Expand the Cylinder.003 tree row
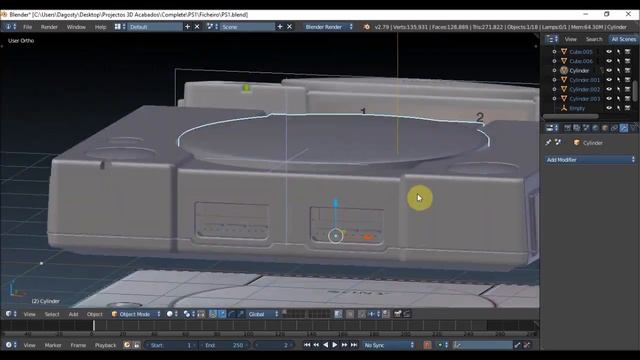This screenshot has width=640, height=360. pyautogui.click(x=554, y=99)
